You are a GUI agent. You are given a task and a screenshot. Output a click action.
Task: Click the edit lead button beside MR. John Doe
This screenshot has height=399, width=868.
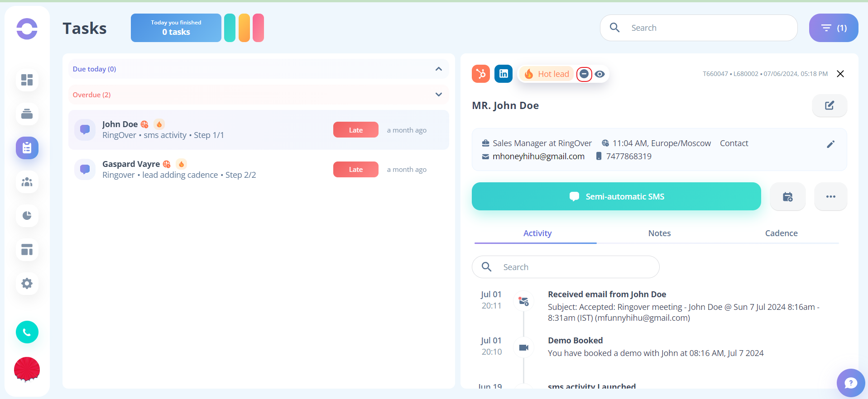[x=830, y=105]
